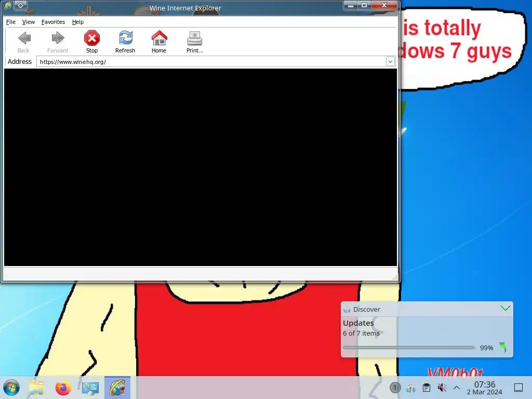Click the Updates progress bar in Discover
Screen dimensions: 532x399
pos(409,348)
